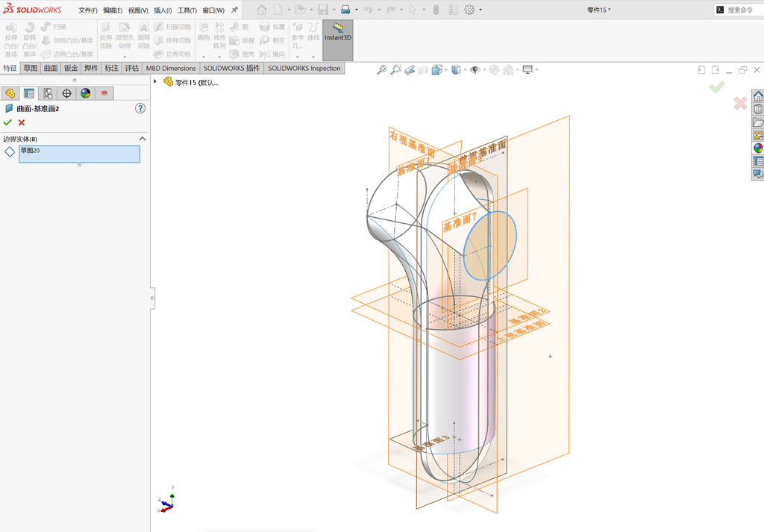Image resolution: width=764 pixels, height=532 pixels.
Task: Click the 搜索命令 search field
Action: click(739, 10)
